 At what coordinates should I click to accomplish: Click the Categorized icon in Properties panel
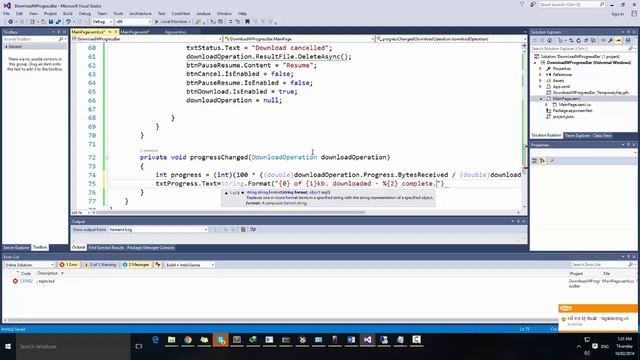[535, 161]
